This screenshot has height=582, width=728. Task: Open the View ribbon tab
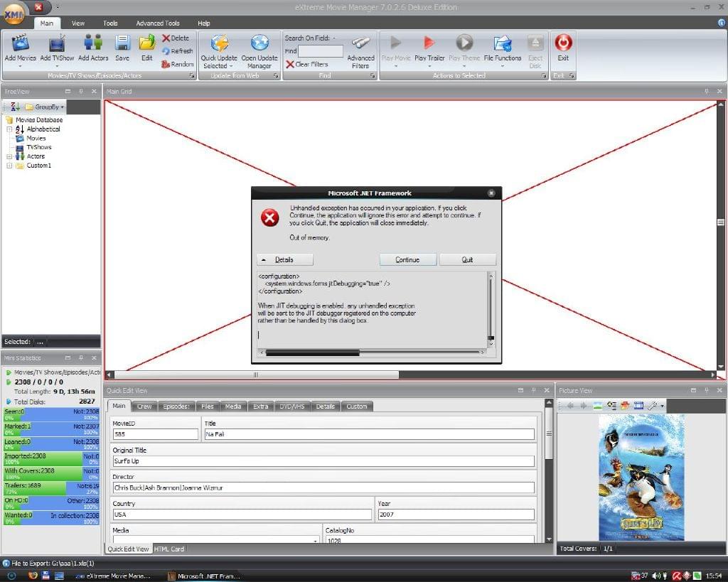click(x=78, y=23)
